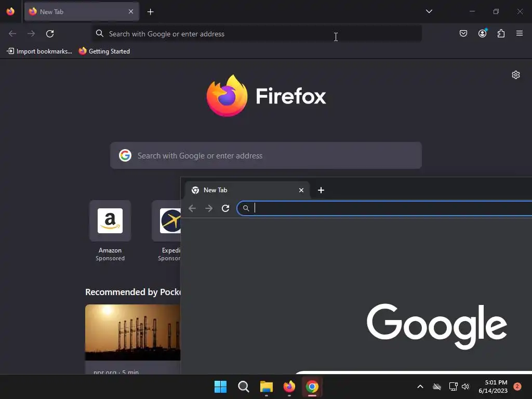Switch to Firefox from the taskbar

coord(289,387)
